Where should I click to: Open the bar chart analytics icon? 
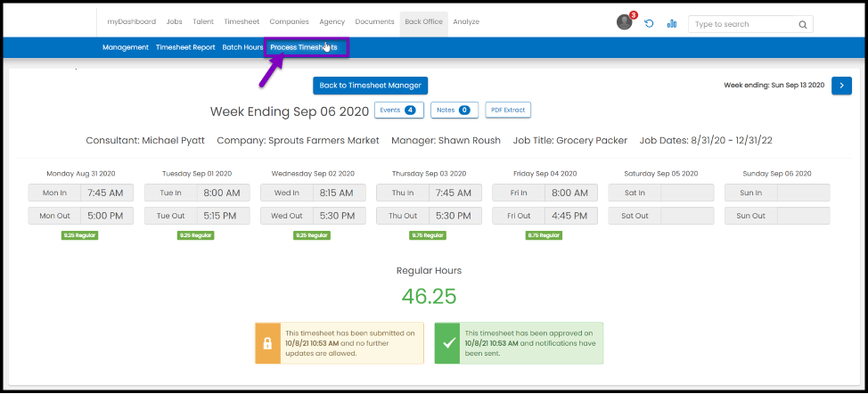click(672, 24)
